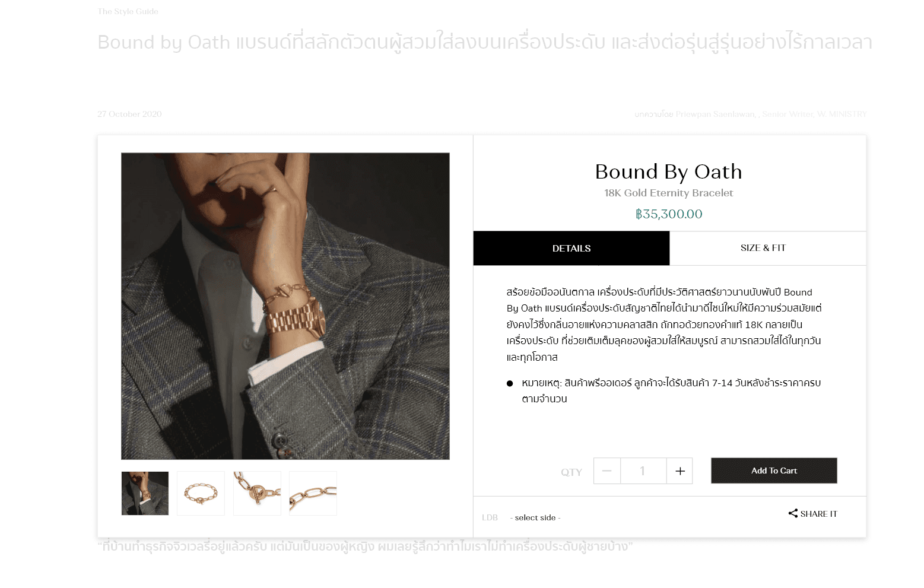This screenshot has height=588, width=924.
Task: View the full bracelet thumbnail
Action: (x=201, y=493)
